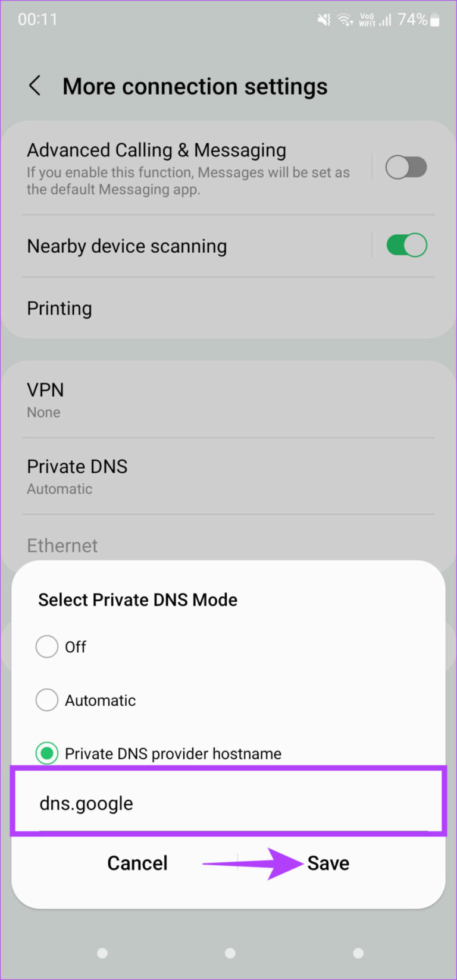Tap the VoWiFi status icon
Viewport: 457px width, 980px height.
[367, 20]
